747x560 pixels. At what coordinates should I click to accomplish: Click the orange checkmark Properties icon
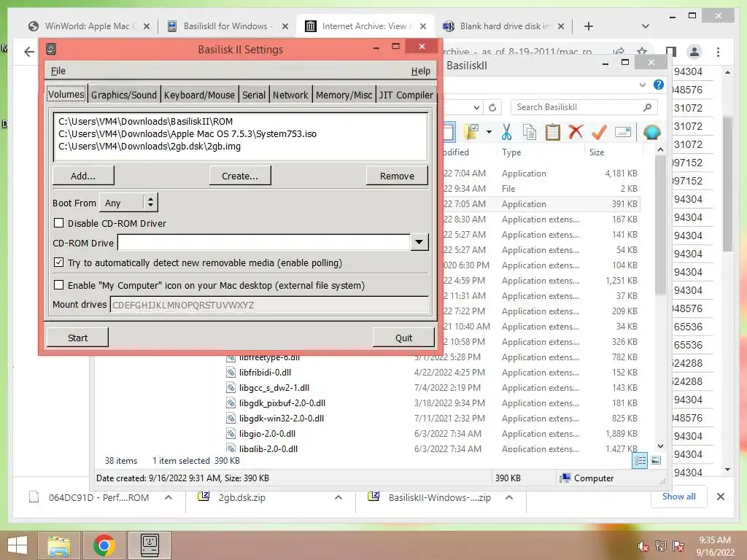coord(599,131)
